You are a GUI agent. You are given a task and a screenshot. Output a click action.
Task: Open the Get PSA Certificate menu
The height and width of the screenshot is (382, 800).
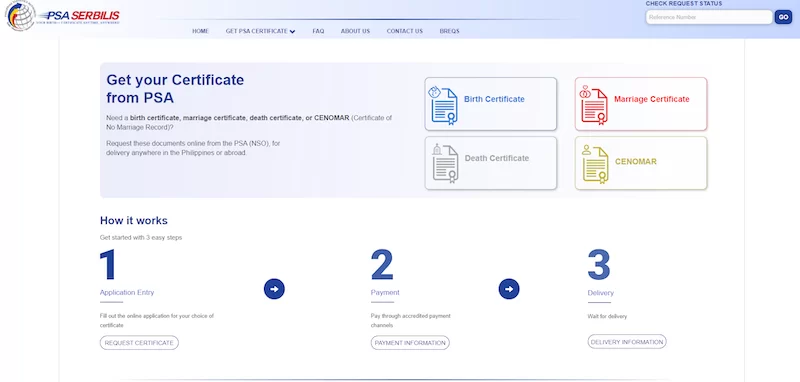coord(260,31)
